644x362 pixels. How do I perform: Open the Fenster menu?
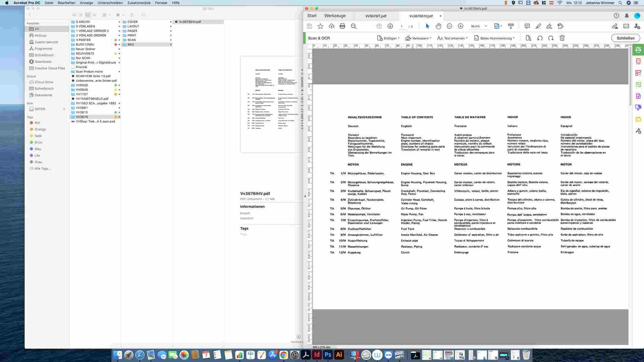tap(161, 3)
